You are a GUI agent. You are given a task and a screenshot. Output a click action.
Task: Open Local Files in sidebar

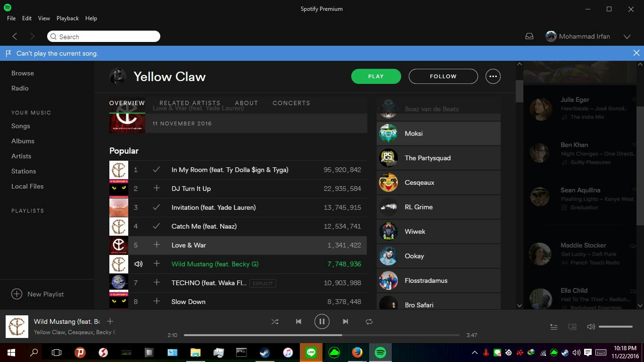click(27, 186)
